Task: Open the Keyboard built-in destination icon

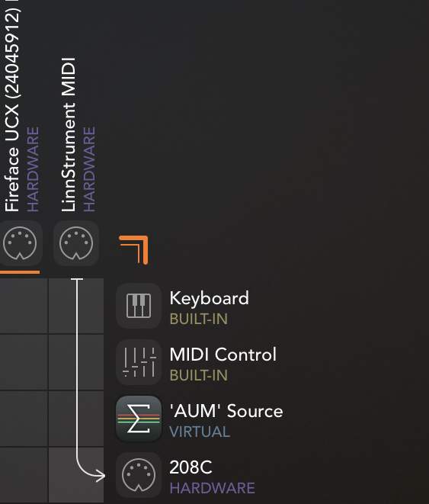Action: click(x=139, y=306)
